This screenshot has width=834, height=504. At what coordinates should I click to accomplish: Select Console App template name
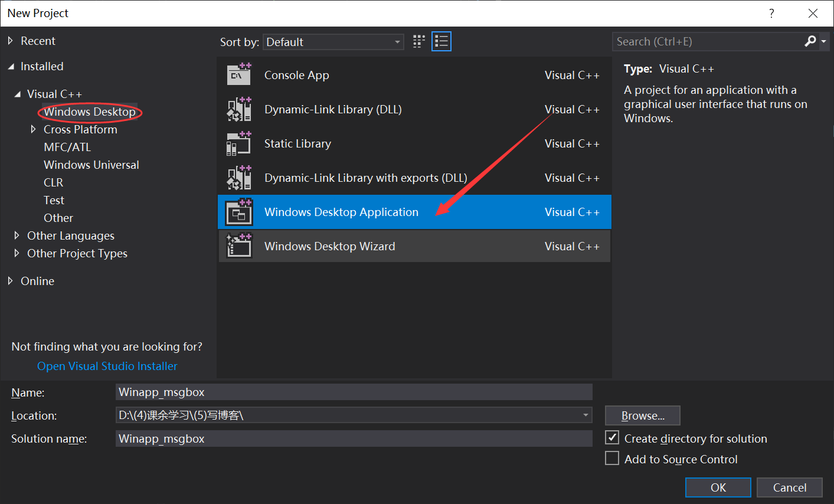pos(297,75)
